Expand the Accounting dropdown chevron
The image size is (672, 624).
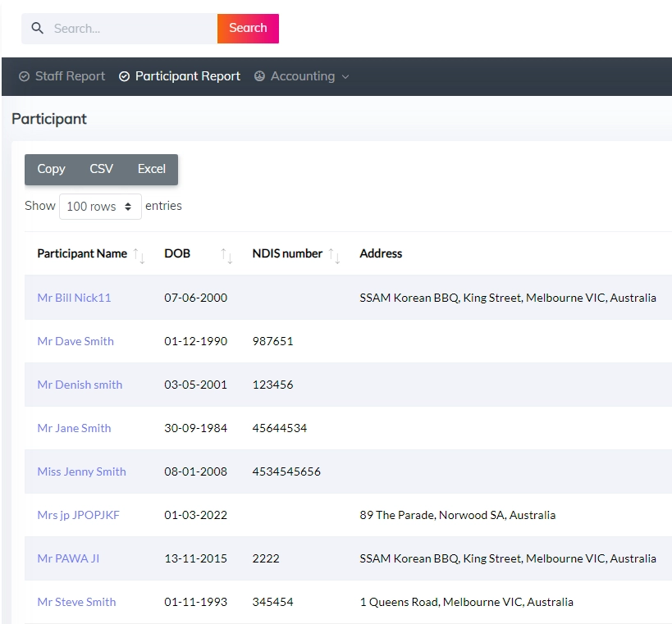345,76
